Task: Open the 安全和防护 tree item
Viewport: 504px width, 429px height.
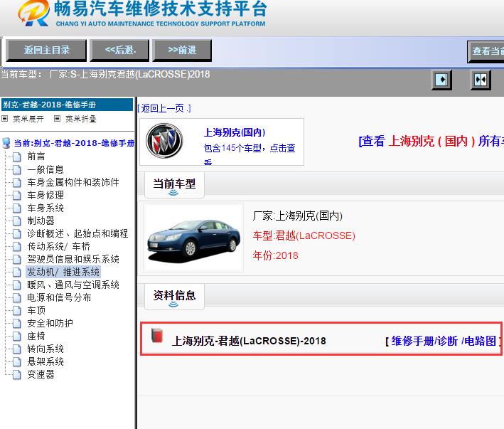Action: [x=50, y=323]
